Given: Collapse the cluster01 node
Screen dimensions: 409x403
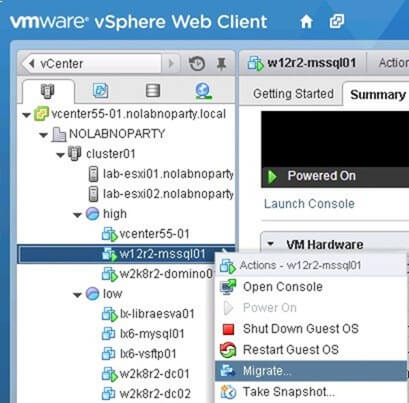Looking at the screenshot, I should 60,155.
